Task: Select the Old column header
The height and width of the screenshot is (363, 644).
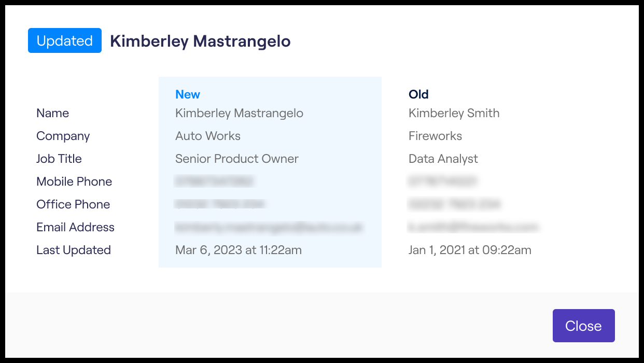Action: click(x=418, y=94)
